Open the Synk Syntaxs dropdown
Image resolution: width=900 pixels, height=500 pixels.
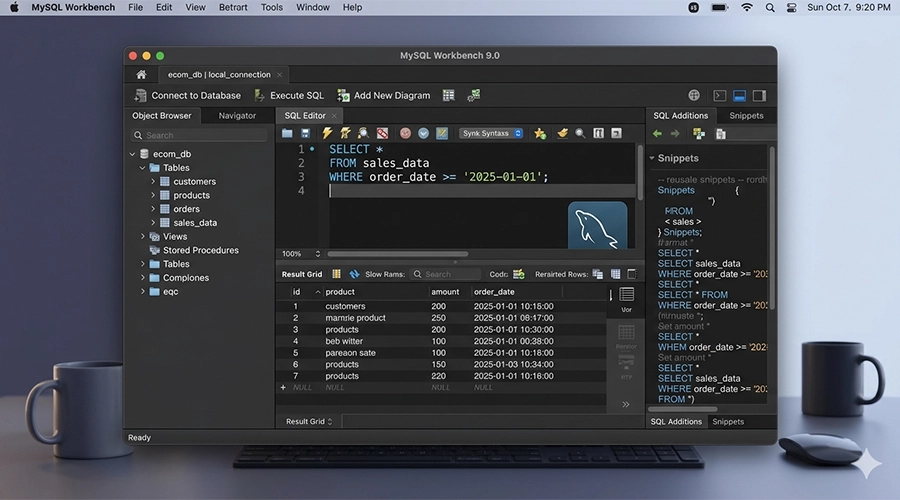coord(491,133)
